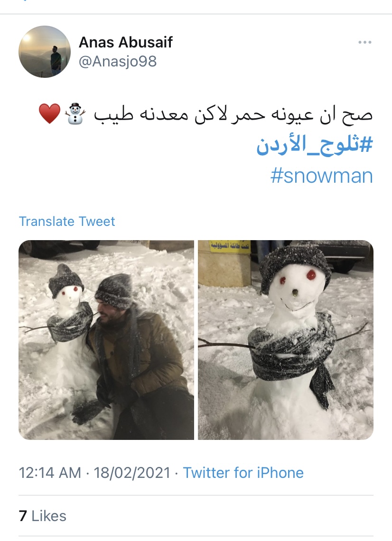Click Translate Tweet
The height and width of the screenshot is (541, 392).
tap(66, 221)
